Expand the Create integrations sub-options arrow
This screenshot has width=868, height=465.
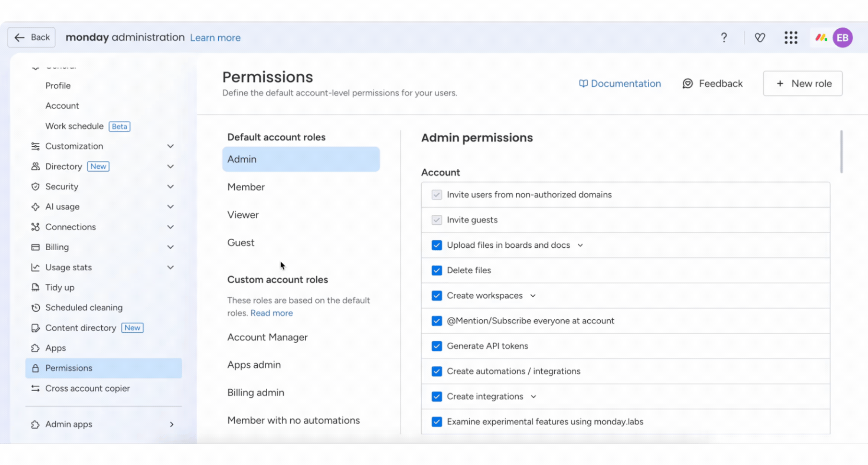click(x=533, y=397)
